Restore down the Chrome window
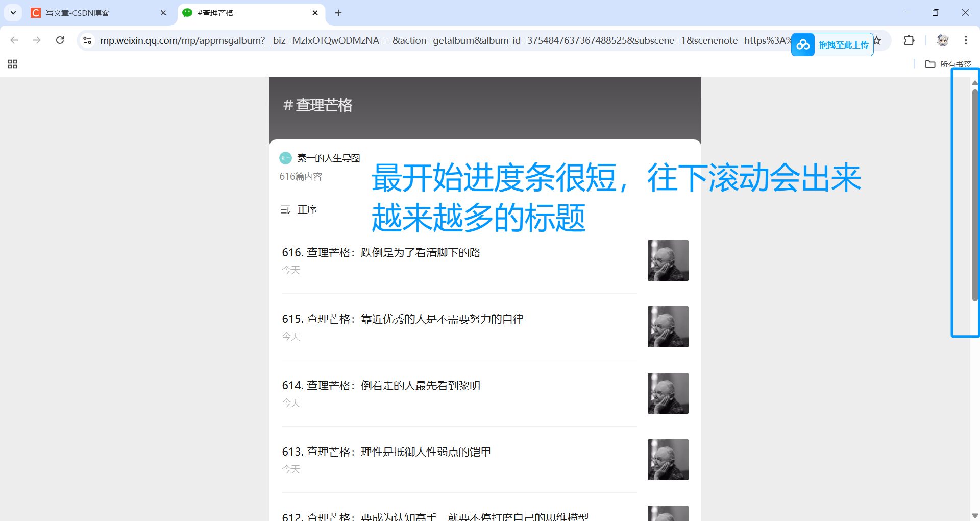The height and width of the screenshot is (521, 980). pyautogui.click(x=936, y=13)
